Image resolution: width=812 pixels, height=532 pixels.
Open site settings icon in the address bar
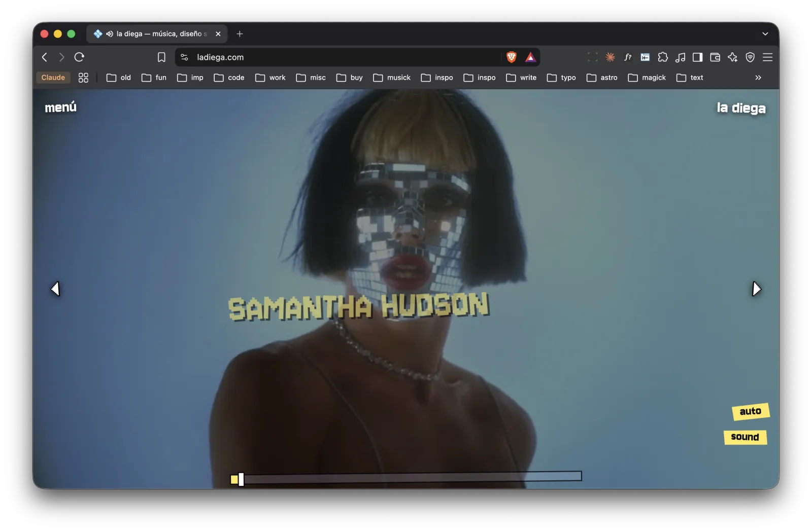click(184, 57)
